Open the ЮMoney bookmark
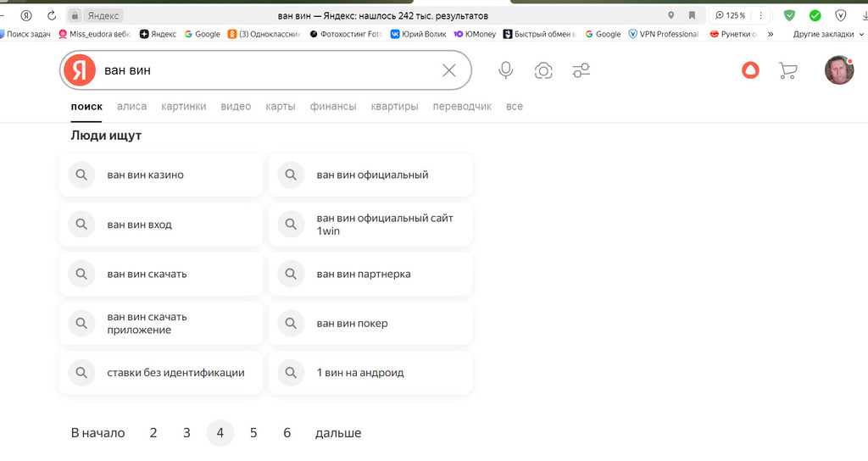This screenshot has height=461, width=868. point(475,34)
